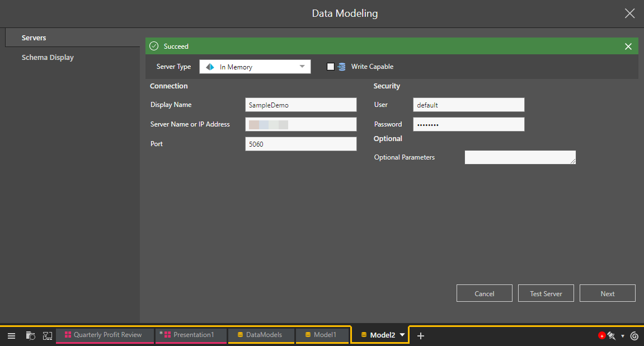Open the hamburger main menu
The width and height of the screenshot is (644, 346).
[x=11, y=335]
